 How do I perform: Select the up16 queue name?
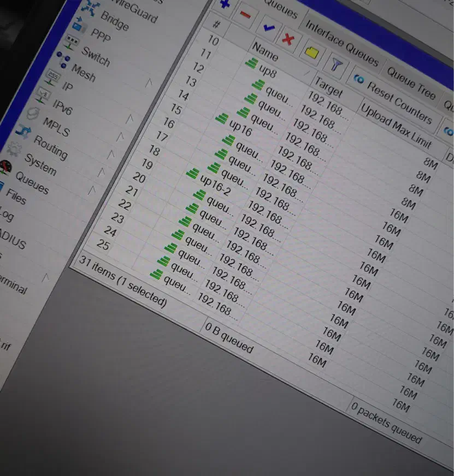[241, 128]
